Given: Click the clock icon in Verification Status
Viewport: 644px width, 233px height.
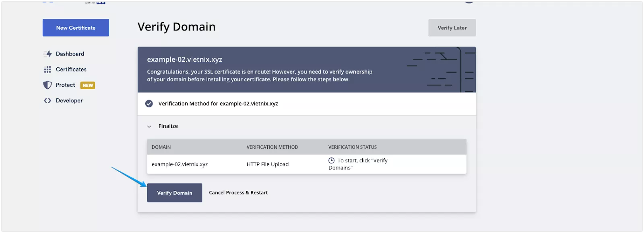Looking at the screenshot, I should tap(332, 160).
